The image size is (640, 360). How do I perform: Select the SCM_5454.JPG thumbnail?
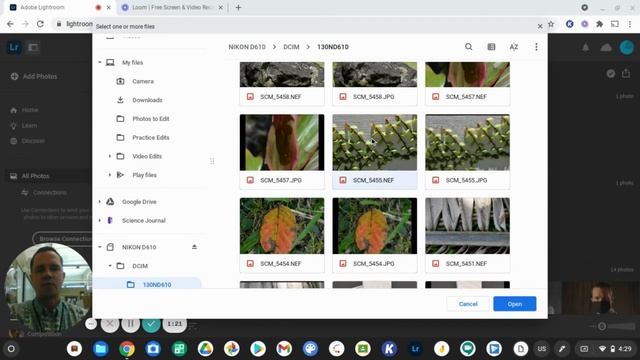375,226
